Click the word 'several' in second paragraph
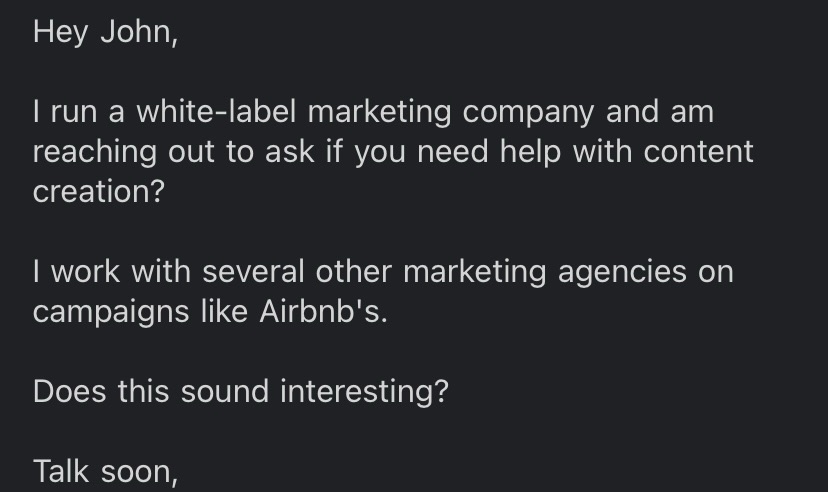This screenshot has width=828, height=492. [255, 271]
